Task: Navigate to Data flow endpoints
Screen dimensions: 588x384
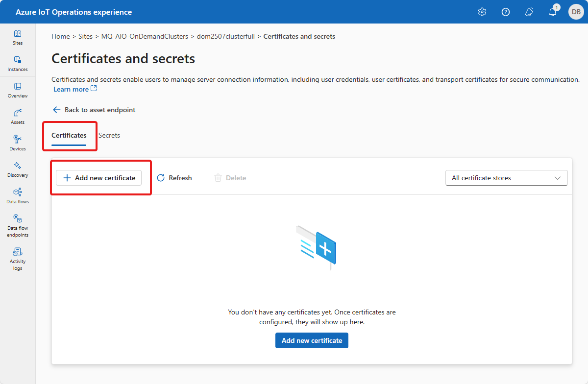Action: tap(18, 225)
